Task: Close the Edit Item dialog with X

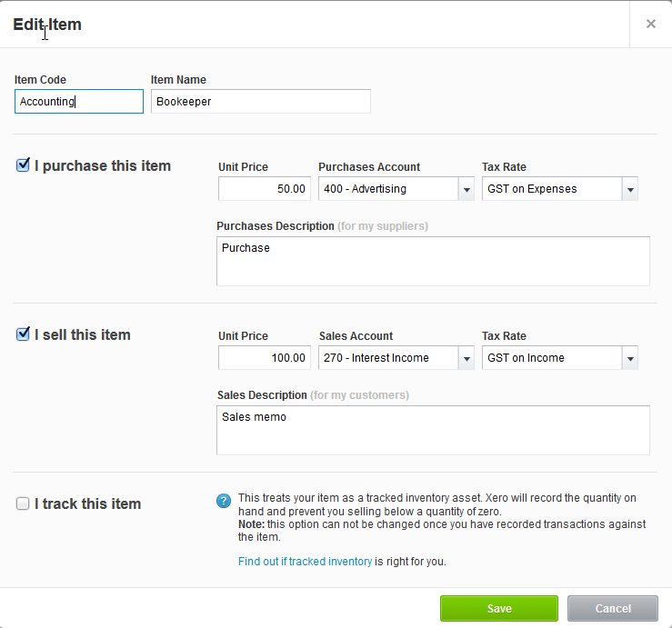Action: [650, 24]
